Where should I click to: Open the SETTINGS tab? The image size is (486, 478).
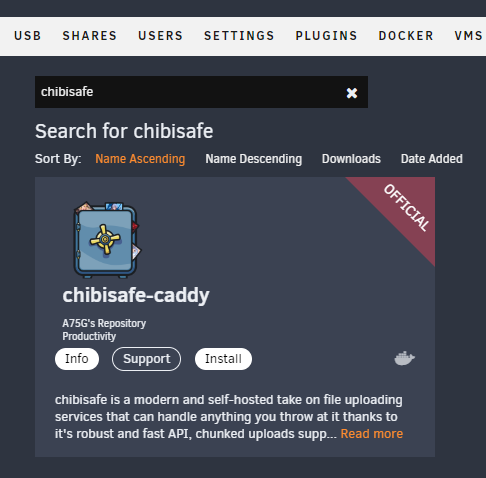[x=239, y=36]
